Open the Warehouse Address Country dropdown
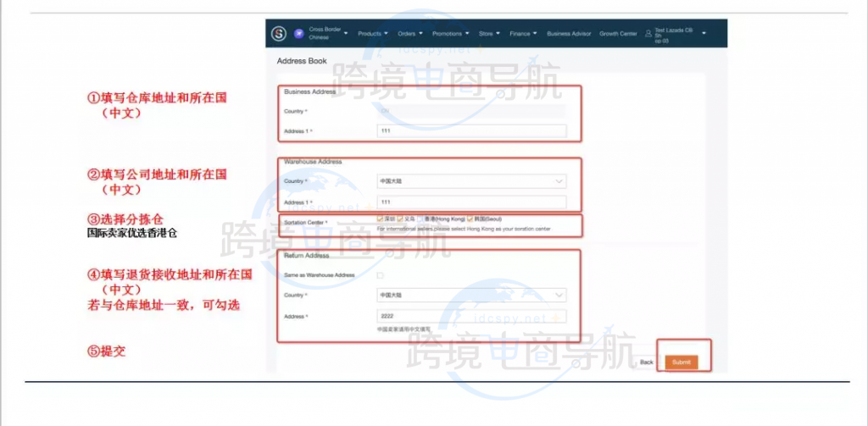The height and width of the screenshot is (426, 868). [x=471, y=180]
